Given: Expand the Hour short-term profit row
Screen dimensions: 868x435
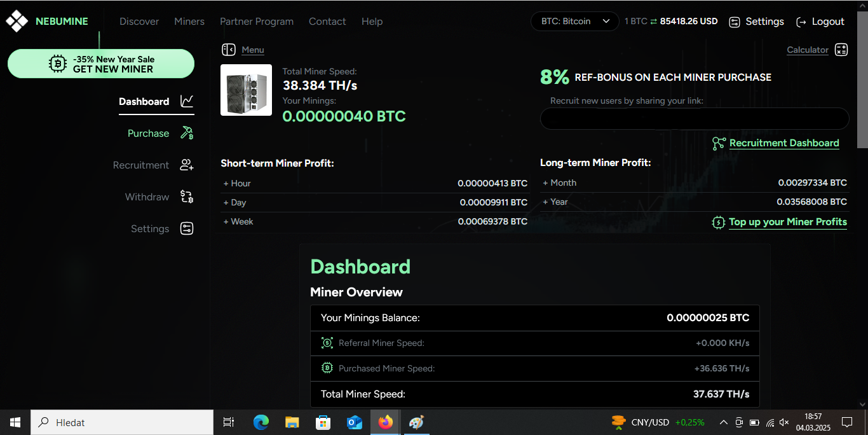Looking at the screenshot, I should [237, 183].
